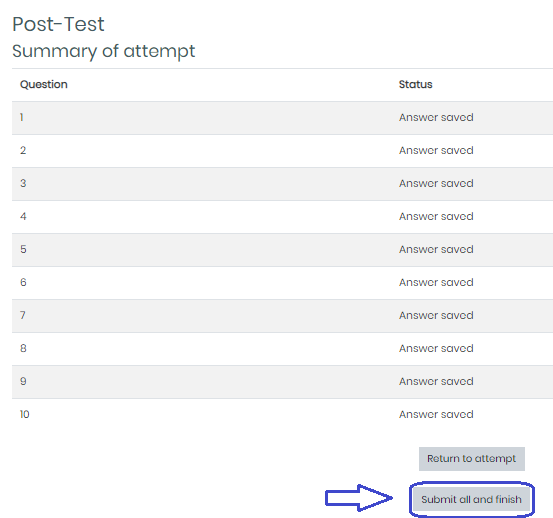Screen dimensions: 553x518
Task: Click the Answer saved status for question 5
Action: click(436, 249)
